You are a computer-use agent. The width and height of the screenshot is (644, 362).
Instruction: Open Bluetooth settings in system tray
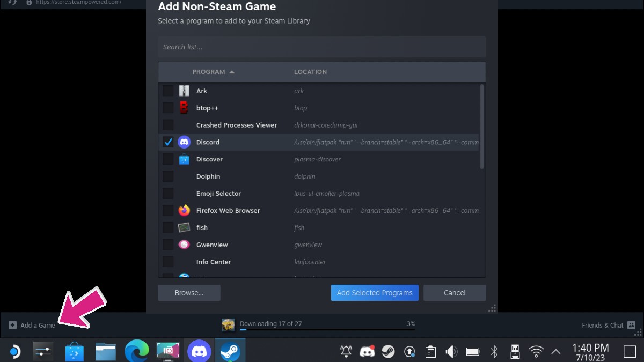(x=494, y=352)
